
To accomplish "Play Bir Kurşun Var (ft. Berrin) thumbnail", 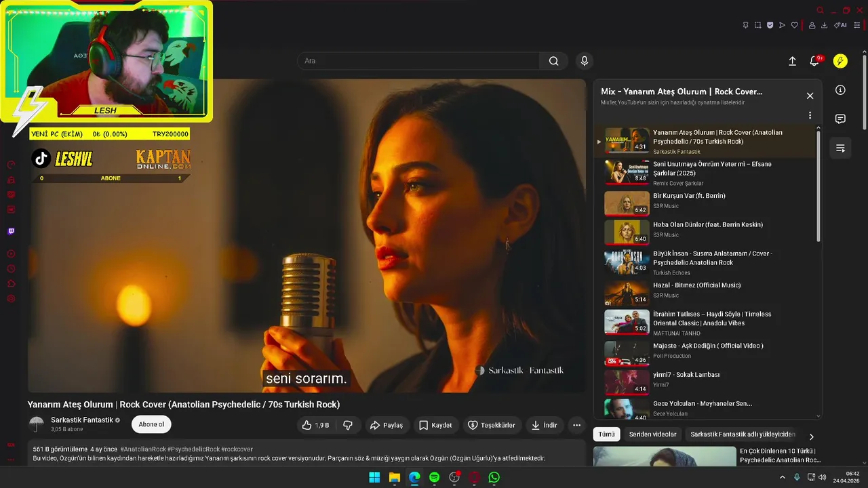I will click(x=627, y=203).
